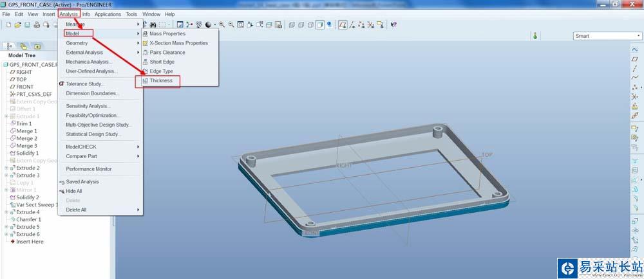Select the Coordinate System tool
This screenshot has height=279, width=644.
(634, 96)
